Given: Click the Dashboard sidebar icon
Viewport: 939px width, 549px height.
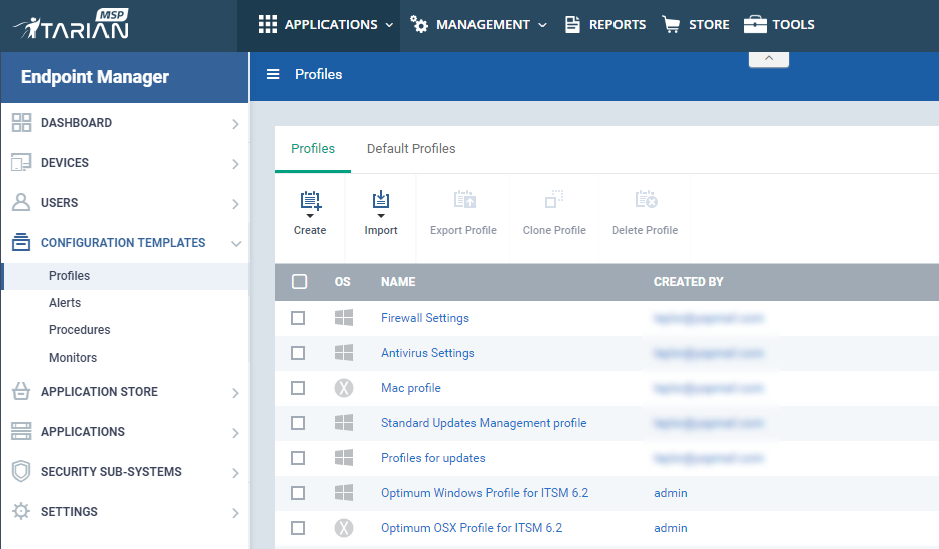Looking at the screenshot, I should tap(21, 123).
